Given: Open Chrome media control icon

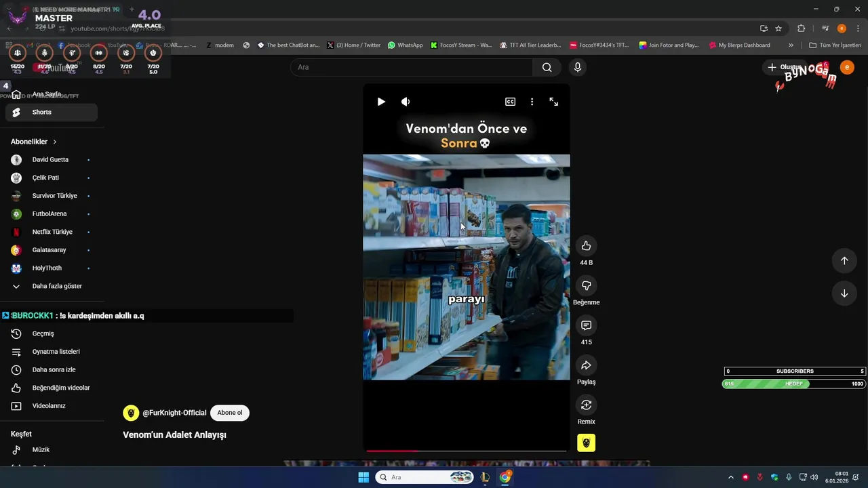Looking at the screenshot, I should (x=825, y=28).
